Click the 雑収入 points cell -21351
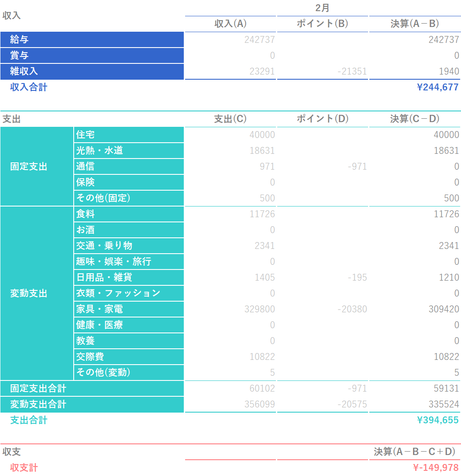The width and height of the screenshot is (461, 476). pyautogui.click(x=352, y=72)
